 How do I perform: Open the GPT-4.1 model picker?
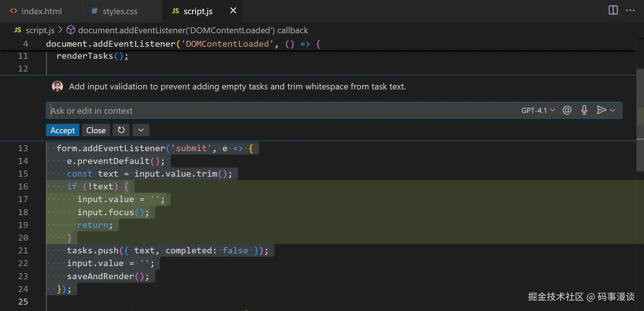coord(538,110)
